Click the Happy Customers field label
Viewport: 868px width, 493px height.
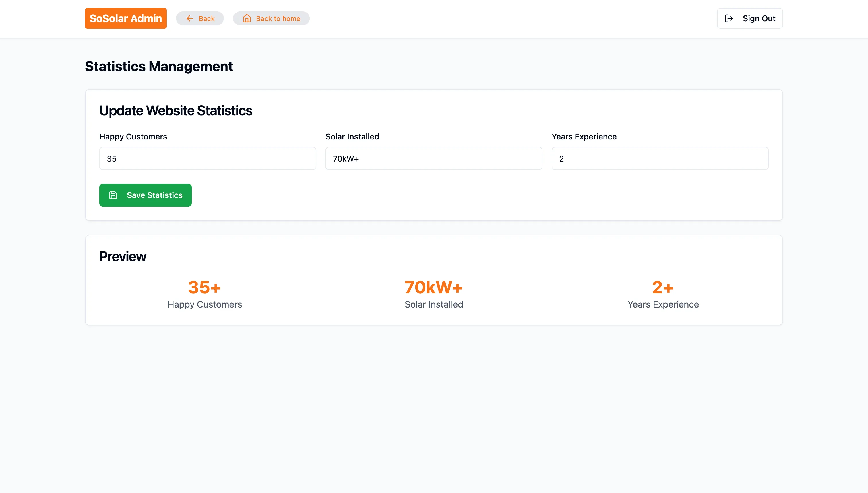click(x=133, y=137)
